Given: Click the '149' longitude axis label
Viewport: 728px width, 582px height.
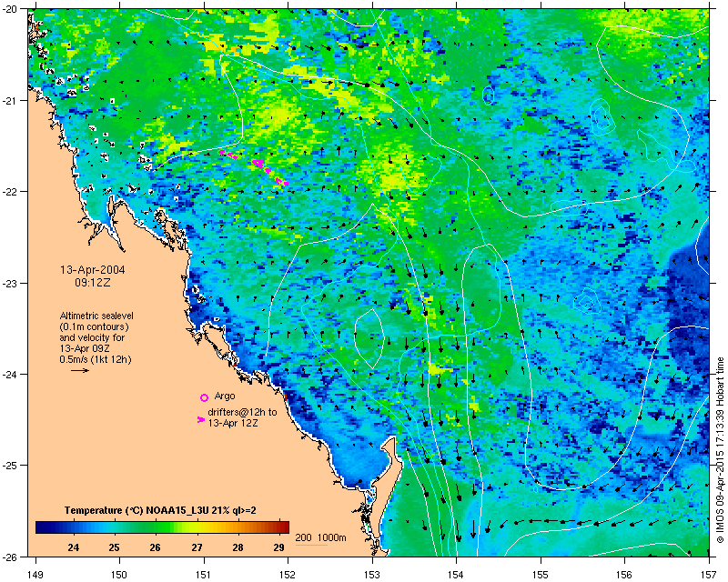Looking at the screenshot, I should [35, 575].
